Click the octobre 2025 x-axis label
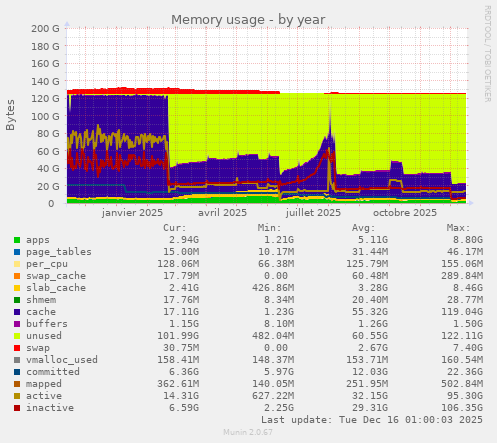Image resolution: width=497 pixels, height=443 pixels. click(405, 213)
